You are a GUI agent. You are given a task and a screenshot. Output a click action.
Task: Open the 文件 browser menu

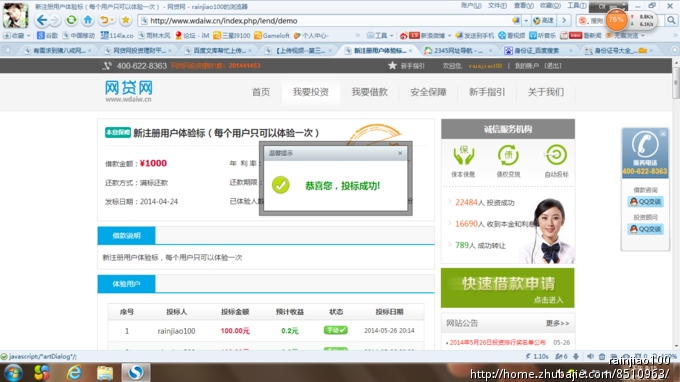click(497, 6)
